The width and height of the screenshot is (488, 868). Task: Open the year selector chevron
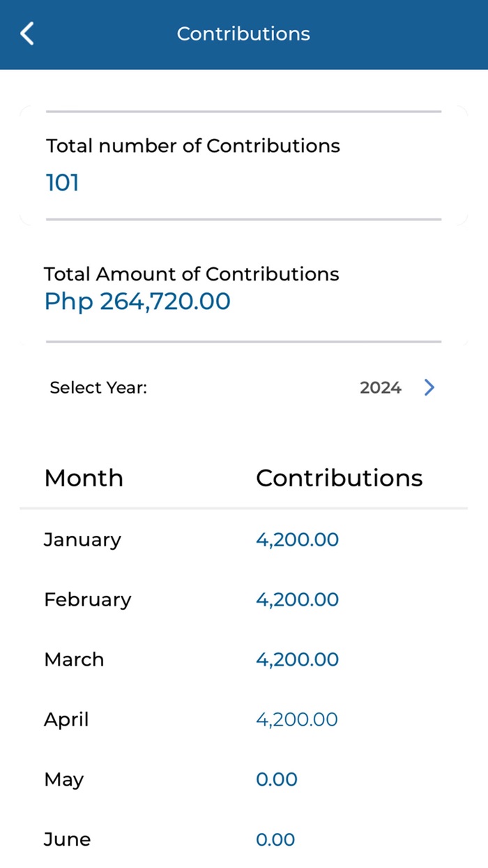(x=429, y=387)
